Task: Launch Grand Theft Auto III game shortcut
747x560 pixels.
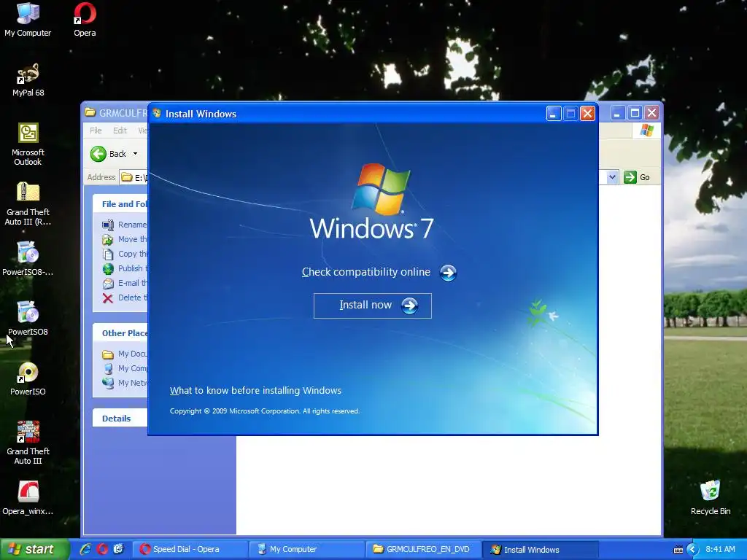Action: 28,443
